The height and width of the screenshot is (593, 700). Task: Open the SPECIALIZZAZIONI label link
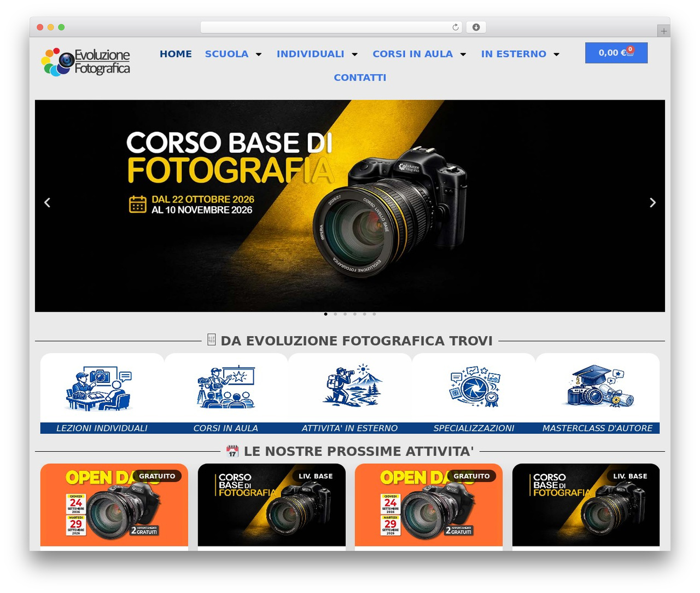click(474, 428)
